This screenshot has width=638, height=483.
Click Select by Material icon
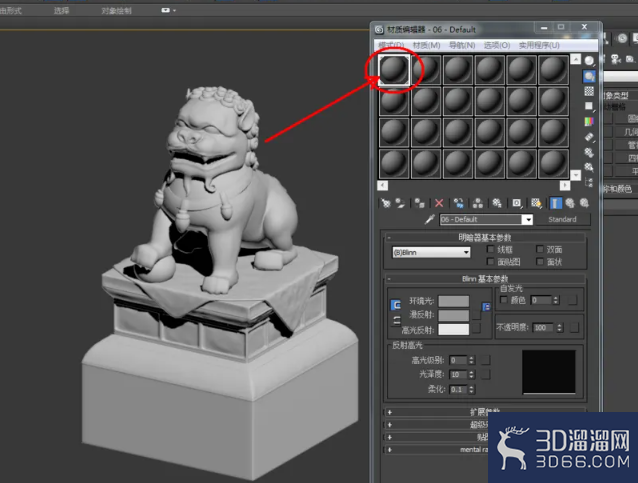coord(589,167)
